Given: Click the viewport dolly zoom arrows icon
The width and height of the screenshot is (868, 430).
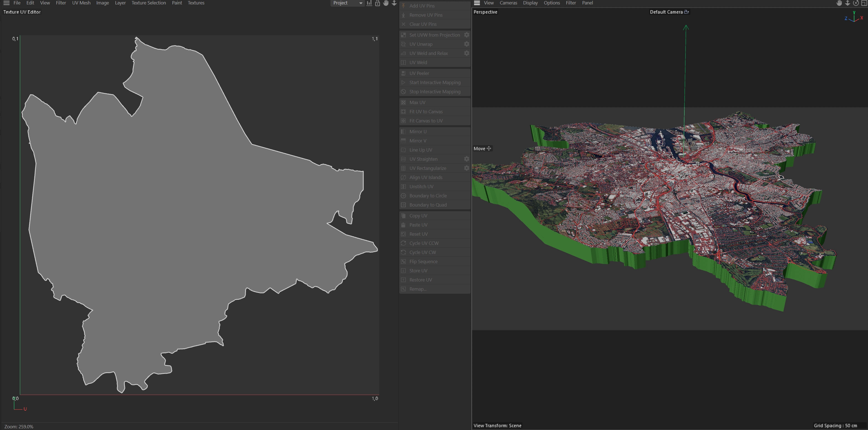Looking at the screenshot, I should [x=847, y=3].
